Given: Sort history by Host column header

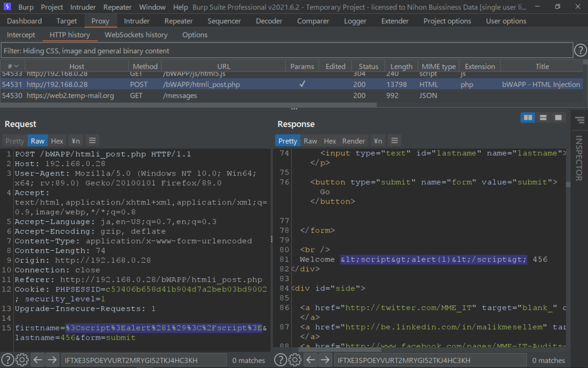Looking at the screenshot, I should tap(76, 66).
